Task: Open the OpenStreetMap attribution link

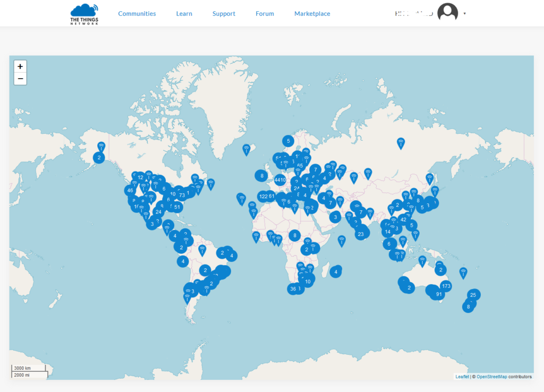Action: click(x=491, y=377)
